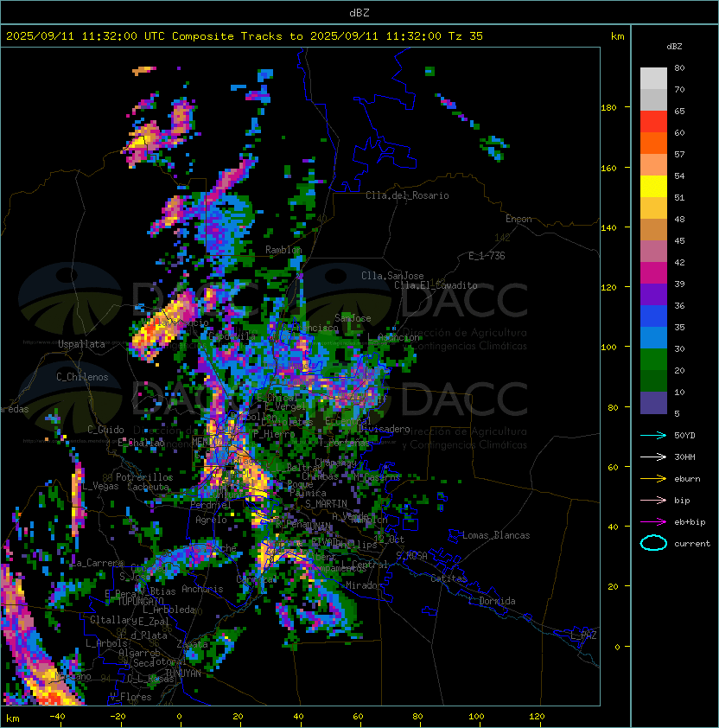The height and width of the screenshot is (728, 719).
Task: Click the 'Mirador' map label
Action: coord(364,585)
